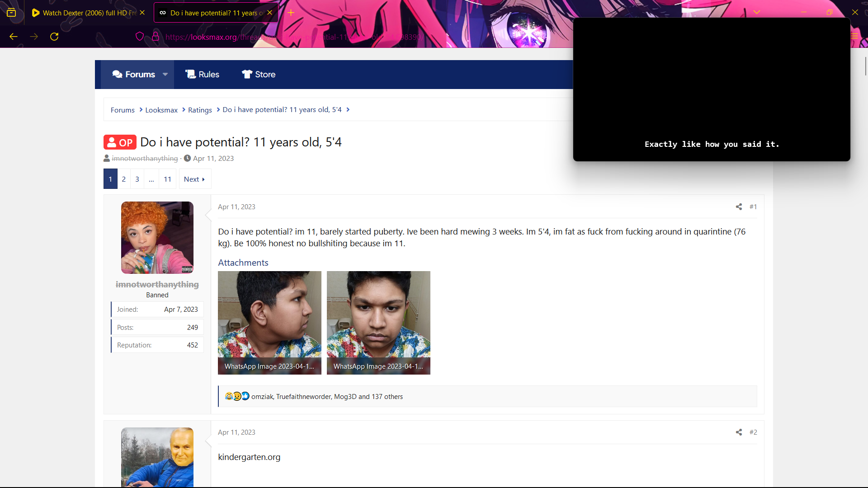
Task: Click the padlock site security icon
Action: [156, 37]
